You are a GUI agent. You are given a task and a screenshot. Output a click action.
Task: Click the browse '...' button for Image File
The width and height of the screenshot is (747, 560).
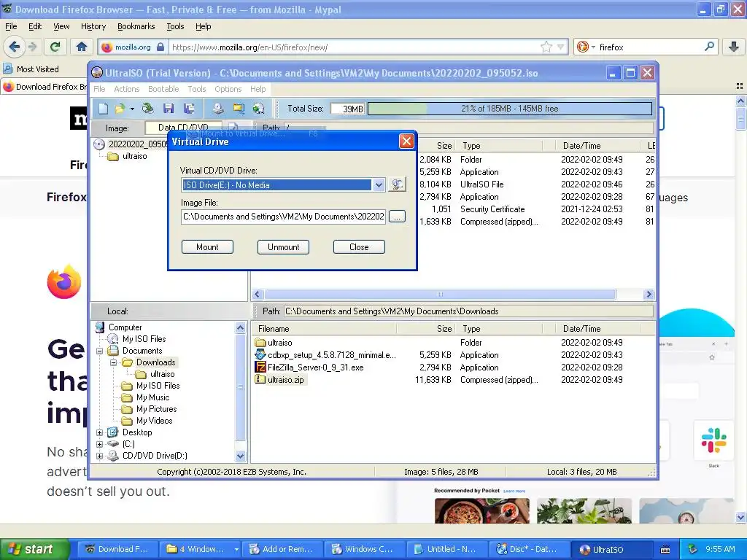click(x=397, y=217)
